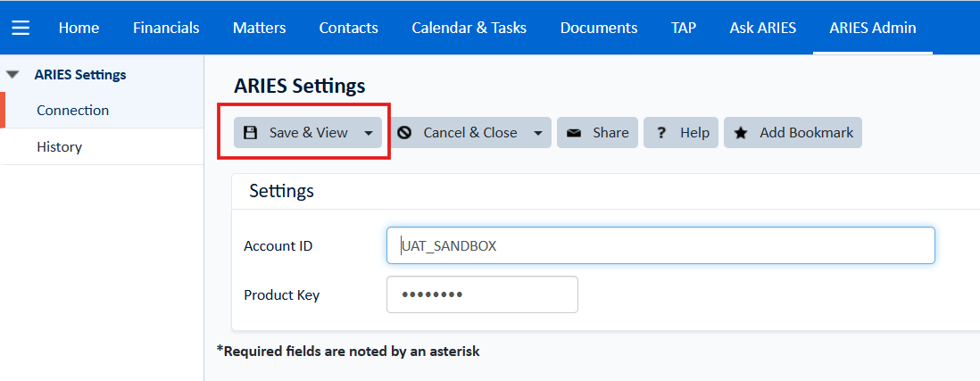The image size is (980, 381).
Task: Go to the Home menu
Action: point(79,29)
